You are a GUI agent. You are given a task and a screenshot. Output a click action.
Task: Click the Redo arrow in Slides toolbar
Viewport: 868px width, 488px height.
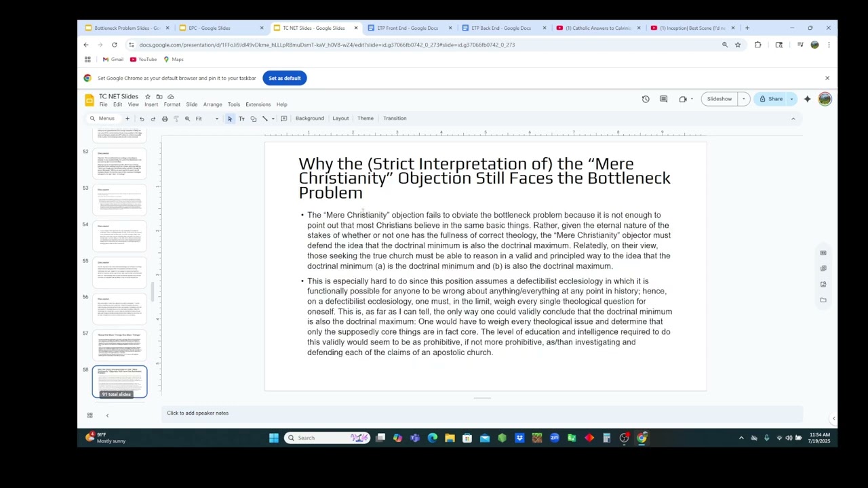coord(153,119)
